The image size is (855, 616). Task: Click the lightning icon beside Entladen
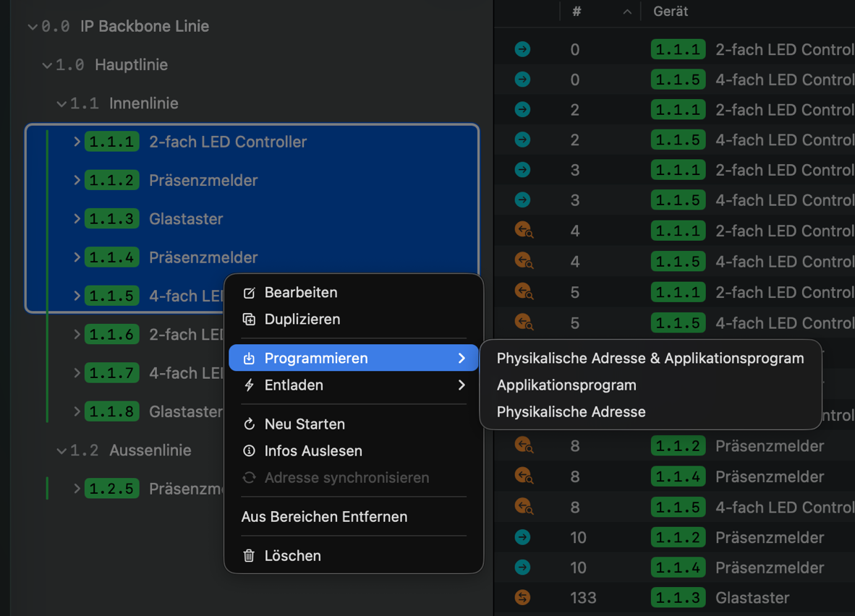point(249,385)
